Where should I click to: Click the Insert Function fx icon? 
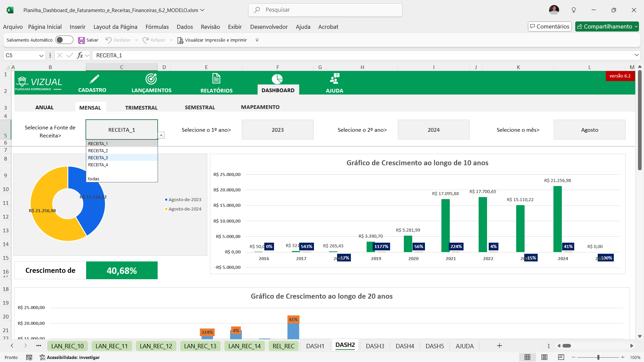(x=80, y=55)
